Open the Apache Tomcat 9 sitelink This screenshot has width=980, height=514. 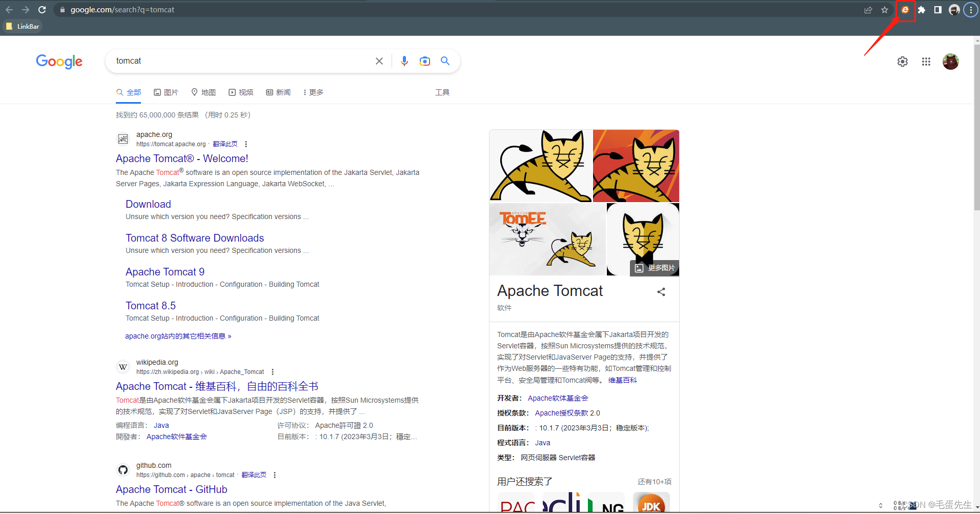(165, 272)
